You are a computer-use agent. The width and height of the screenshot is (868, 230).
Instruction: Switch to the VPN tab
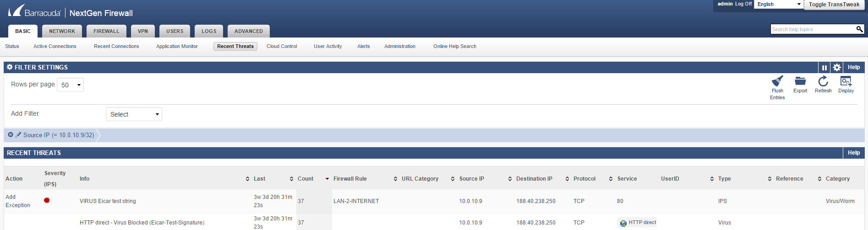pyautogui.click(x=143, y=31)
